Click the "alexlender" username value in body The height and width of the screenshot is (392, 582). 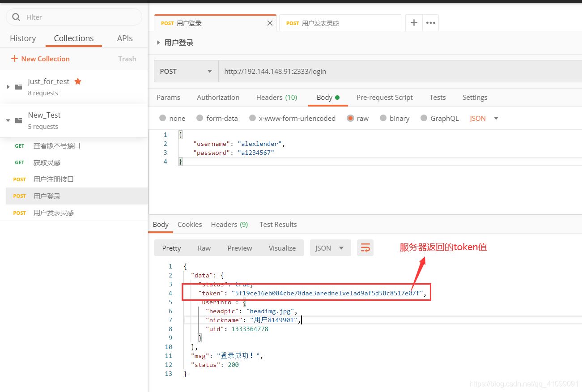click(260, 144)
